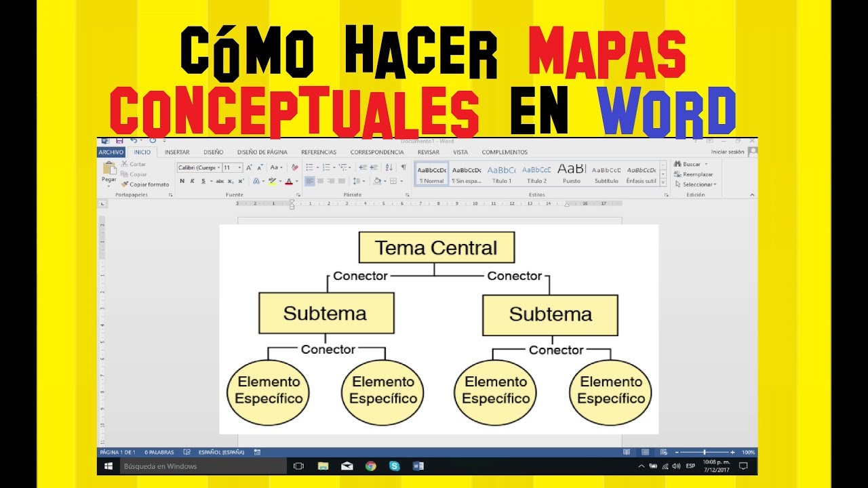Clear all formatting with the eraser icon
This screenshot has height=488, width=868.
294,167
